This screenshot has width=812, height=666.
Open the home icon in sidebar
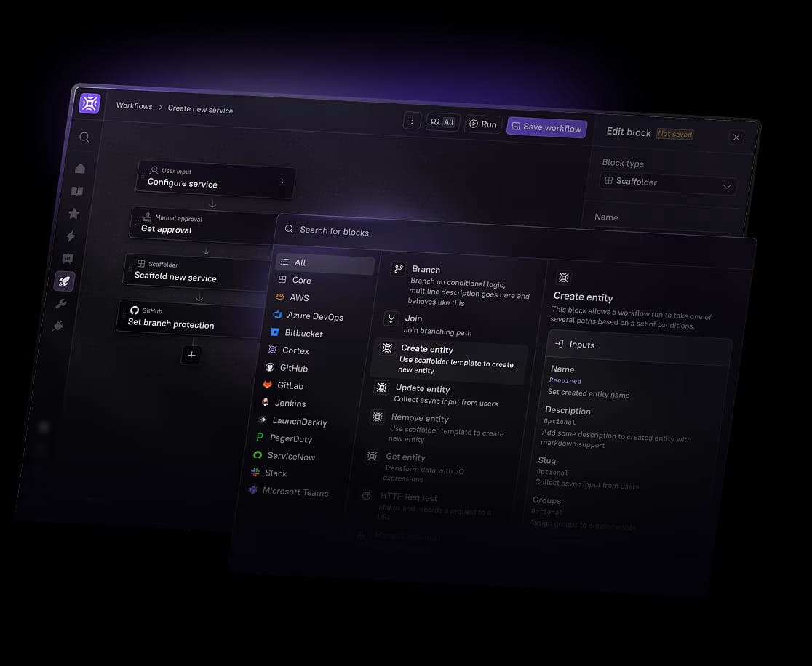tap(80, 169)
